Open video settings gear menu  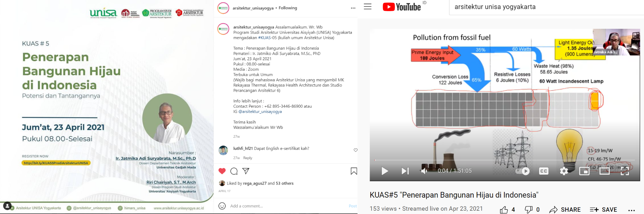point(564,171)
